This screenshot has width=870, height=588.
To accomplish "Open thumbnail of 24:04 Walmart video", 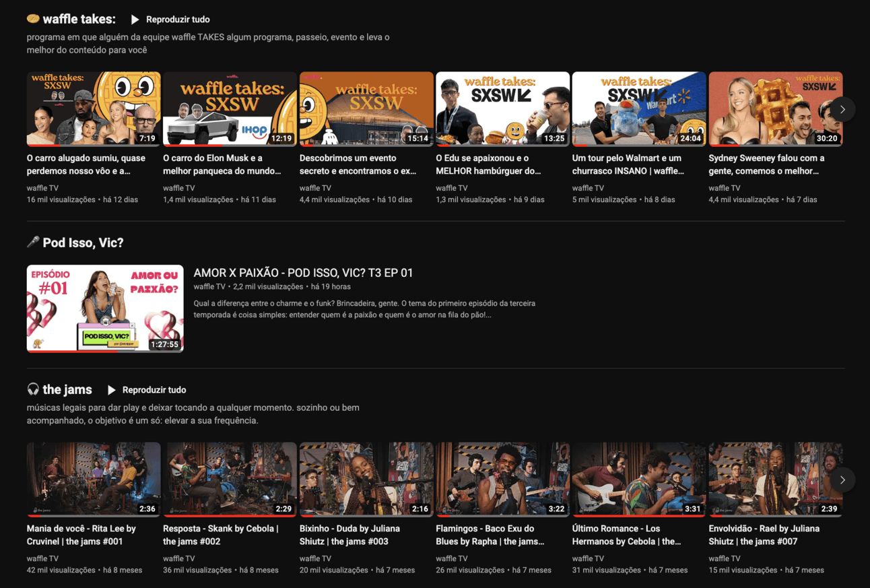I will coord(639,109).
